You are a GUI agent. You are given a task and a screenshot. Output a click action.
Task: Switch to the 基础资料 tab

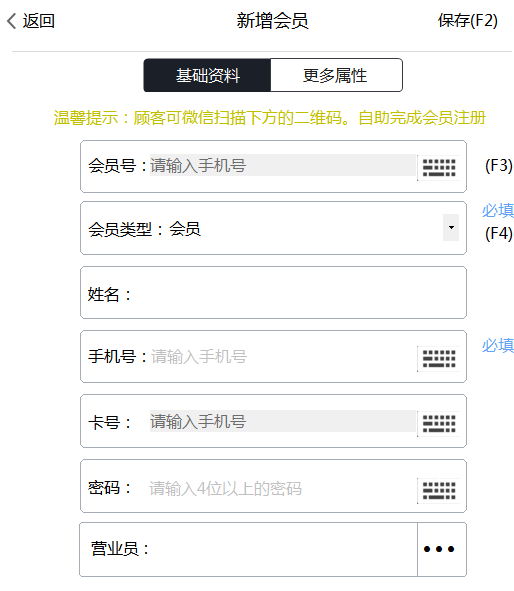[x=207, y=75]
